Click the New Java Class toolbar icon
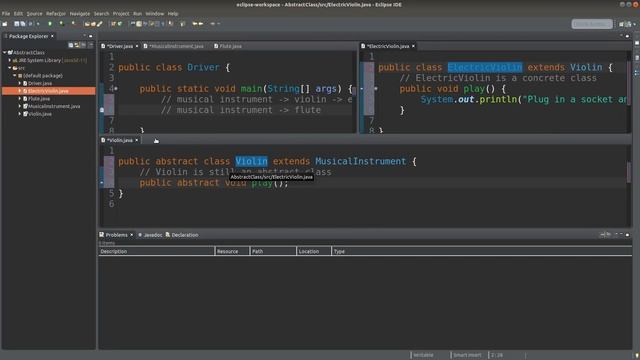 pos(120,24)
